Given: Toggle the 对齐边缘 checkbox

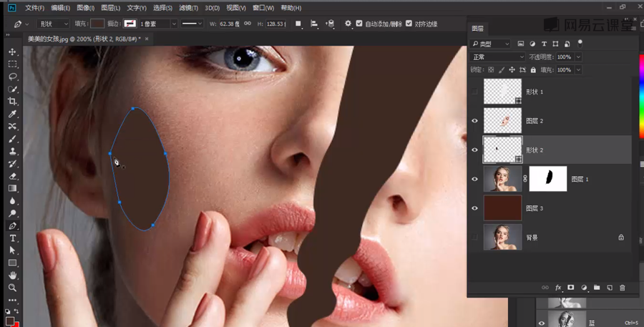Looking at the screenshot, I should (409, 24).
